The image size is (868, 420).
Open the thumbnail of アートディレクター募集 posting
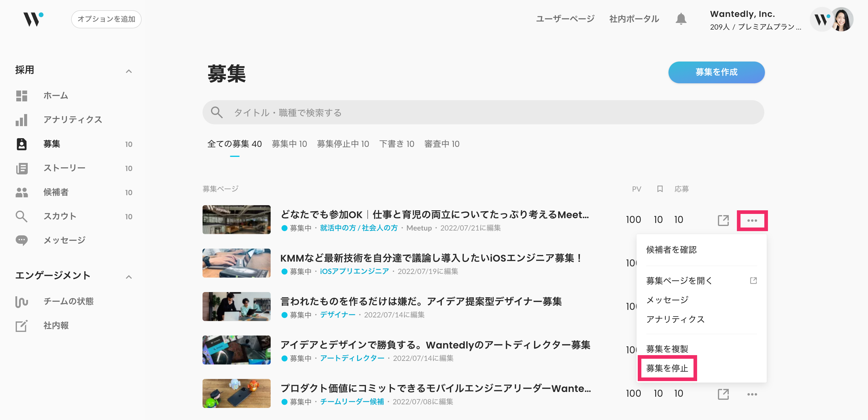point(236,350)
